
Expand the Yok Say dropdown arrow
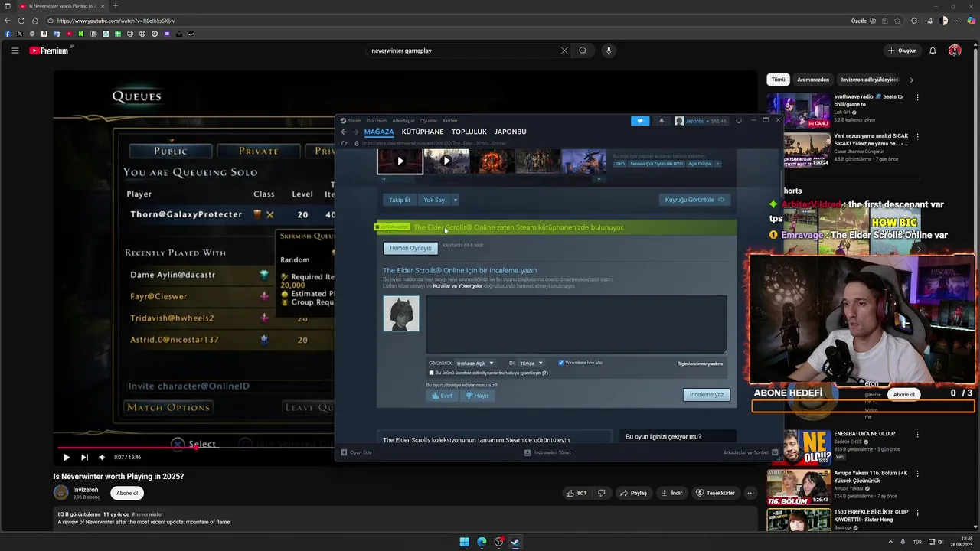point(455,200)
